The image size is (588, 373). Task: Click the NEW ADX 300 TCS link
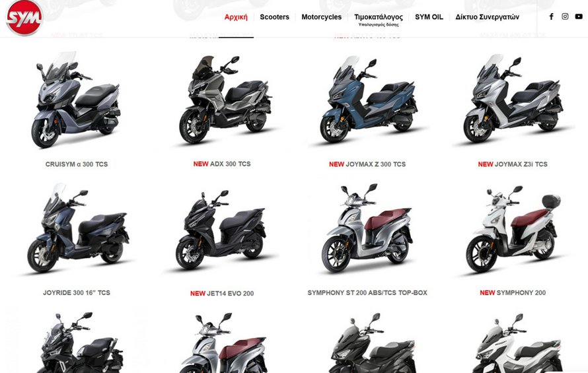click(222, 164)
